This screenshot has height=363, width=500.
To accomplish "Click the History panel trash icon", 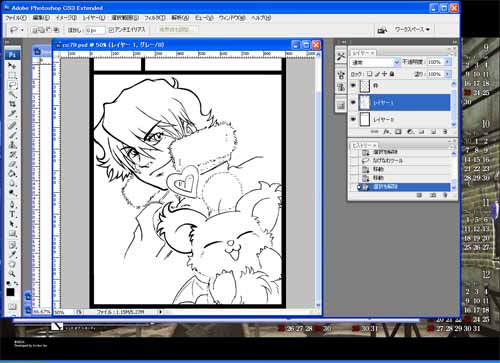I will 445,195.
